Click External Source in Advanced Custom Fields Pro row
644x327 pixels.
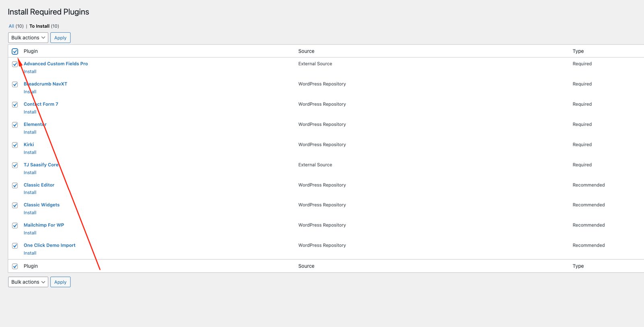(315, 64)
